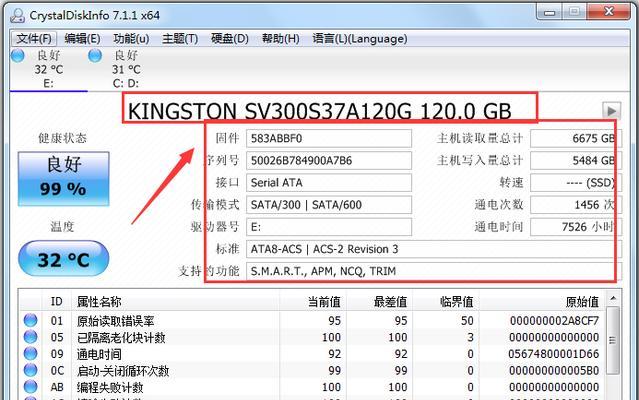Minimize the CrystalDiskInfo window
This screenshot has width=639, height=400.
(x=549, y=12)
